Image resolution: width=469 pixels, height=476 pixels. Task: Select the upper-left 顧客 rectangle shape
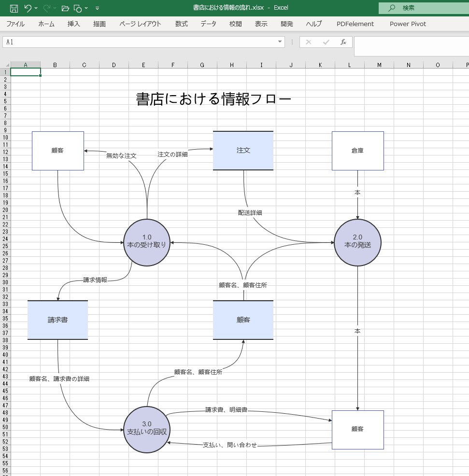[57, 151]
